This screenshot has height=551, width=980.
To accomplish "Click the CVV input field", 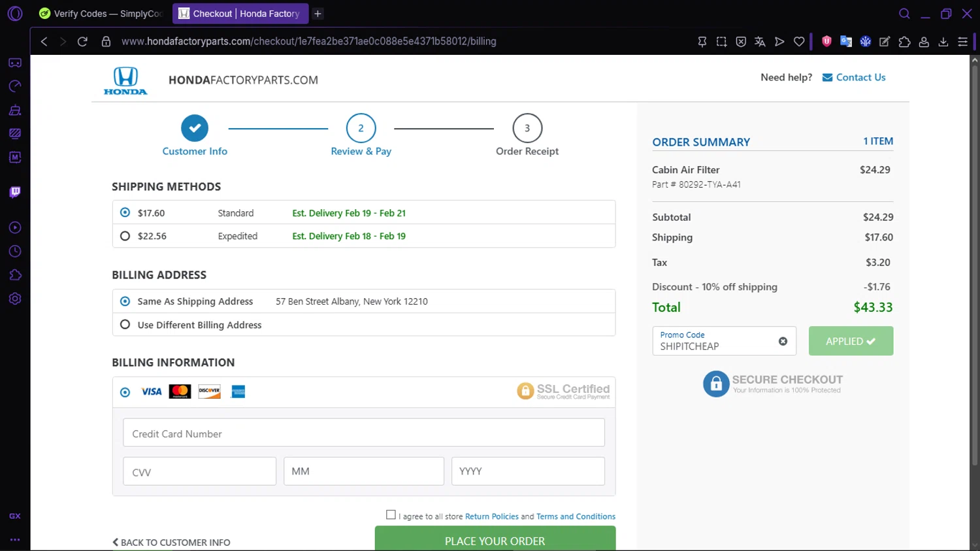I will pos(199,471).
